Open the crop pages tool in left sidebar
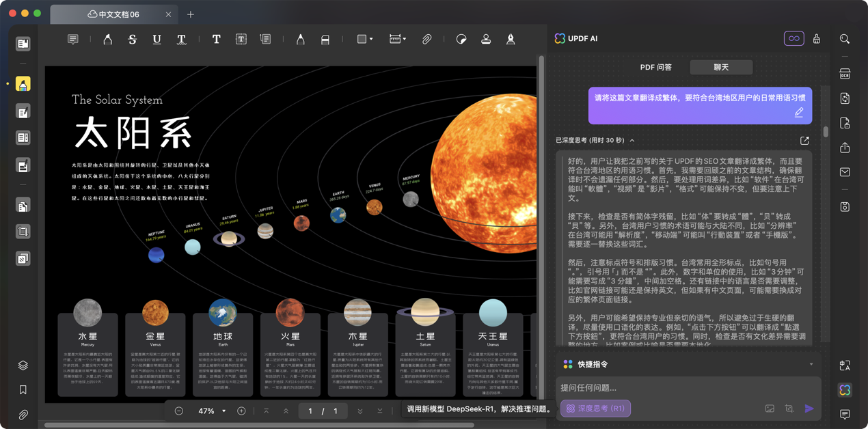The width and height of the screenshot is (868, 429). (x=23, y=232)
